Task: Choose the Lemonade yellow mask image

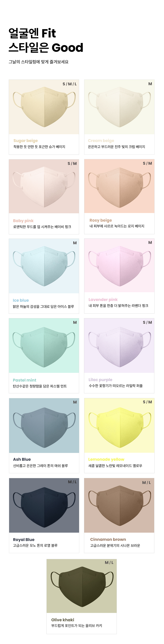Action: coord(119,426)
